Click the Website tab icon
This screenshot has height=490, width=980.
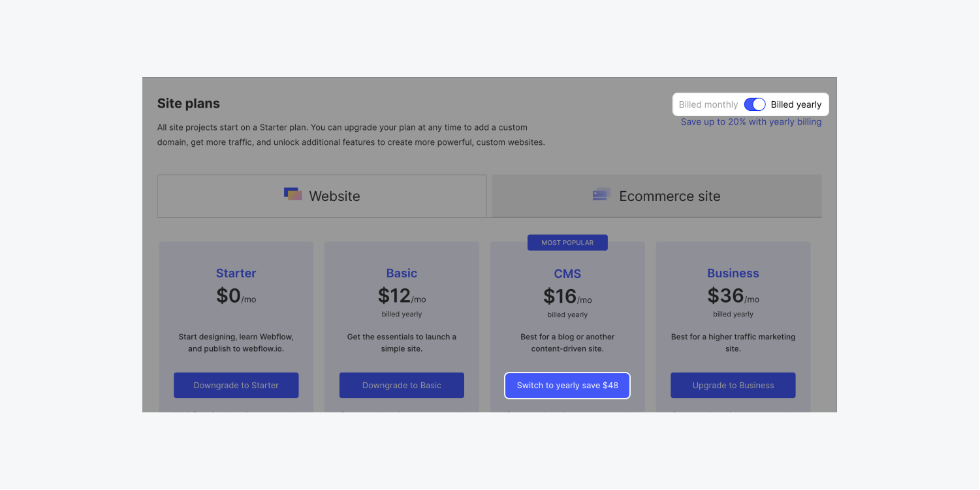293,194
